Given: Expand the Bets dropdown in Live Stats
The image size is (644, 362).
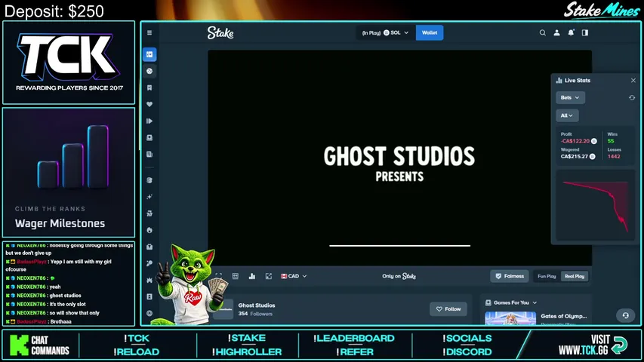Looking at the screenshot, I should point(570,98).
